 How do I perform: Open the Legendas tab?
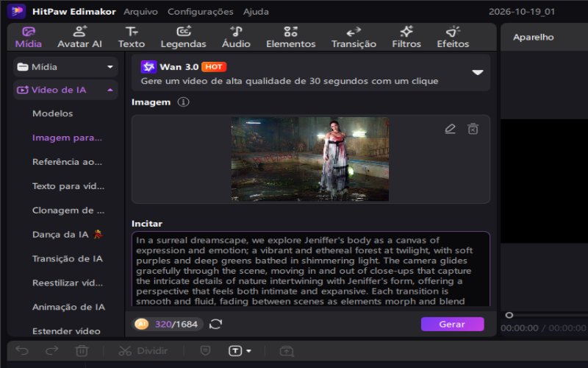183,38
